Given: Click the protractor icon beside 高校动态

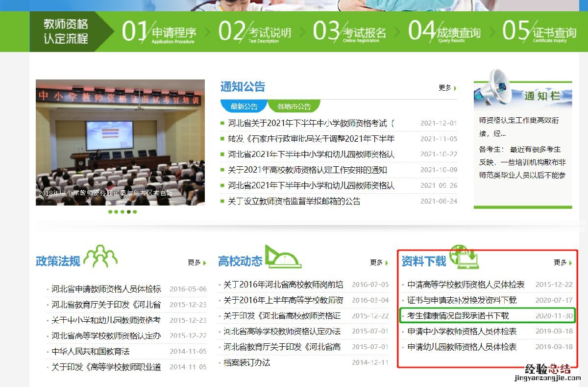Looking at the screenshot, I should (283, 257).
